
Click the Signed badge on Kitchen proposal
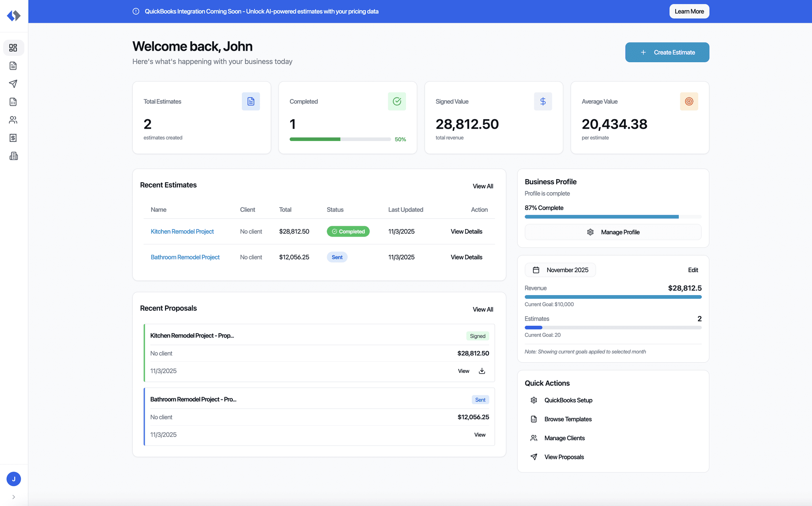477,336
